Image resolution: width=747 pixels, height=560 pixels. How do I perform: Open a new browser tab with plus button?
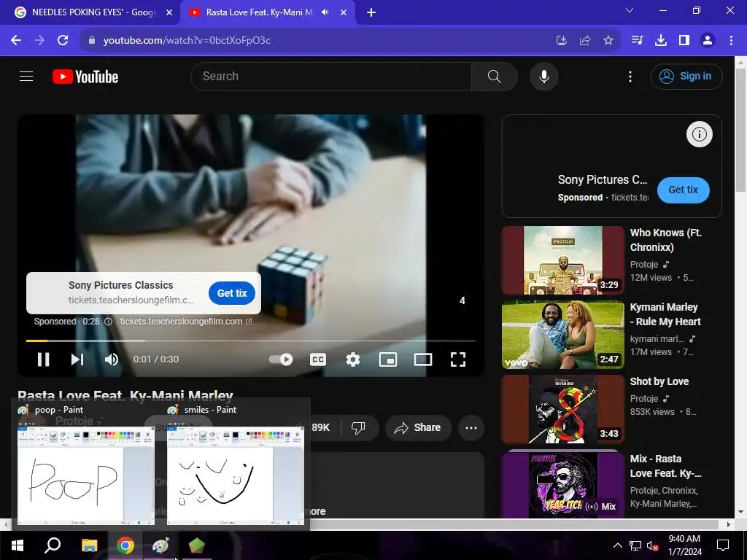coord(371,13)
